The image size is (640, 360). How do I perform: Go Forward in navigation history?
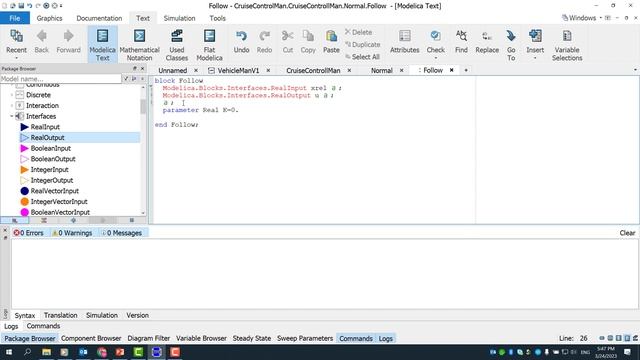(x=68, y=42)
